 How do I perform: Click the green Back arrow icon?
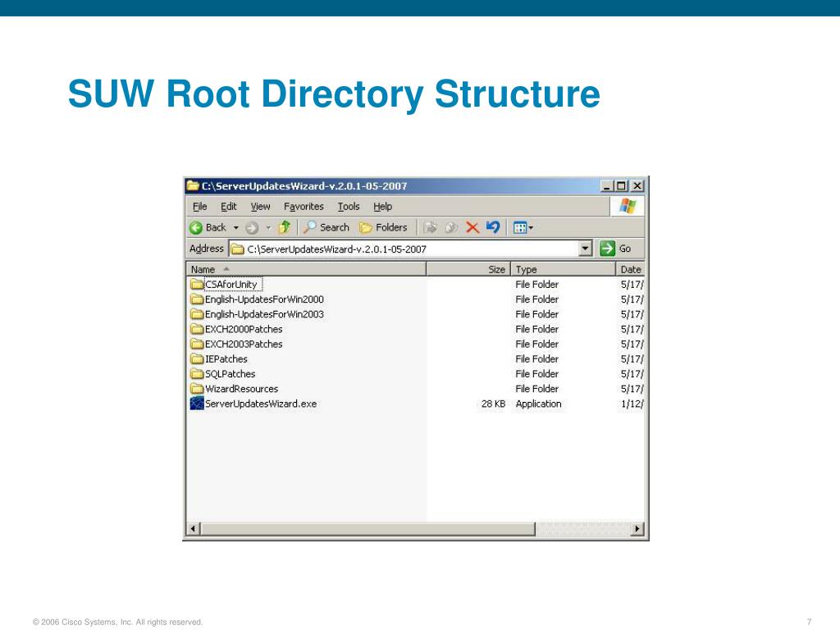point(196,228)
